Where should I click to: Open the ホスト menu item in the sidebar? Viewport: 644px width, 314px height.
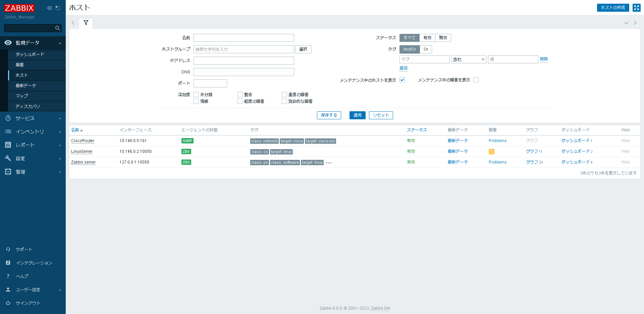pos(37,75)
